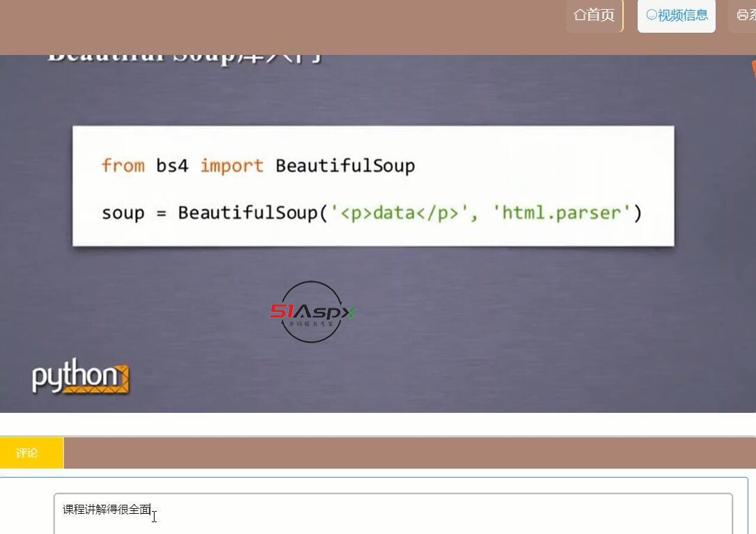Select the 评论 comments tab
Screen dimensions: 756x534
tap(32, 453)
